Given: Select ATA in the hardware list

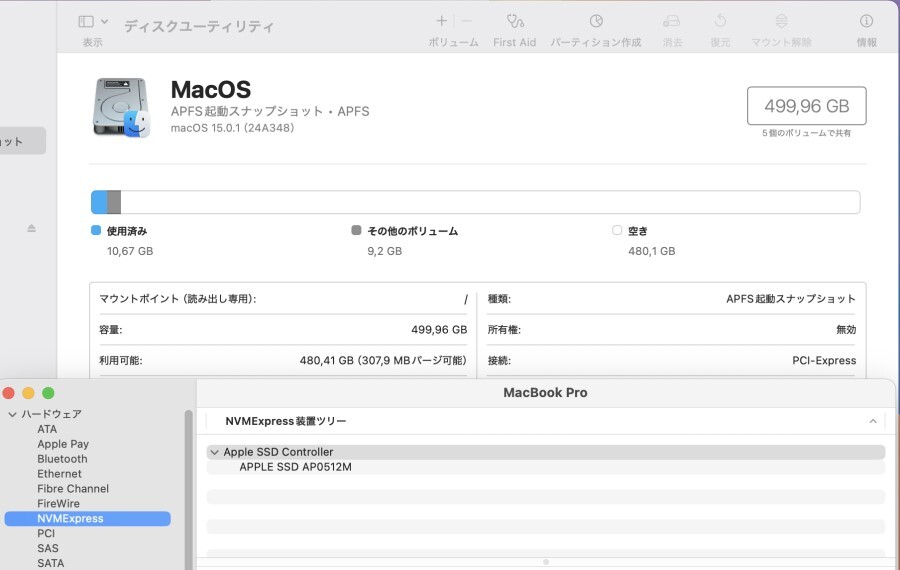Looking at the screenshot, I should (x=47, y=429).
